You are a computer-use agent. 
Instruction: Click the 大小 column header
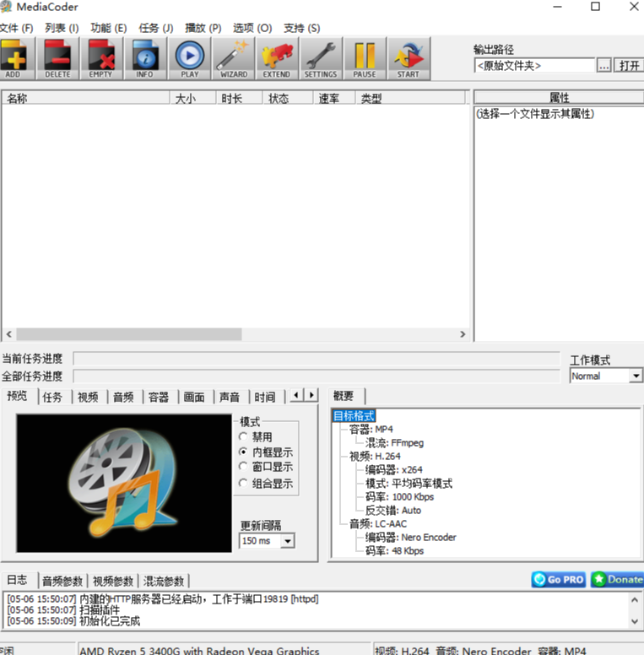pyautogui.click(x=193, y=99)
